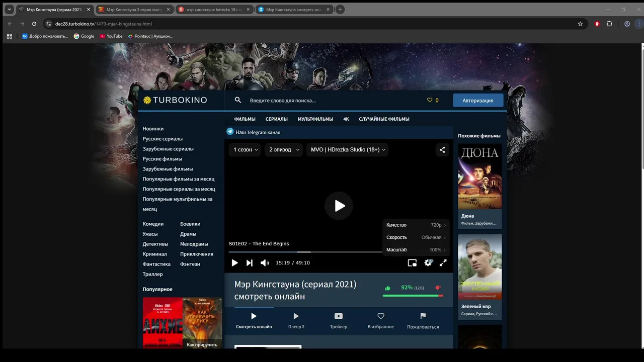
Task: Open the Качество 720p setting
Action: click(416, 225)
